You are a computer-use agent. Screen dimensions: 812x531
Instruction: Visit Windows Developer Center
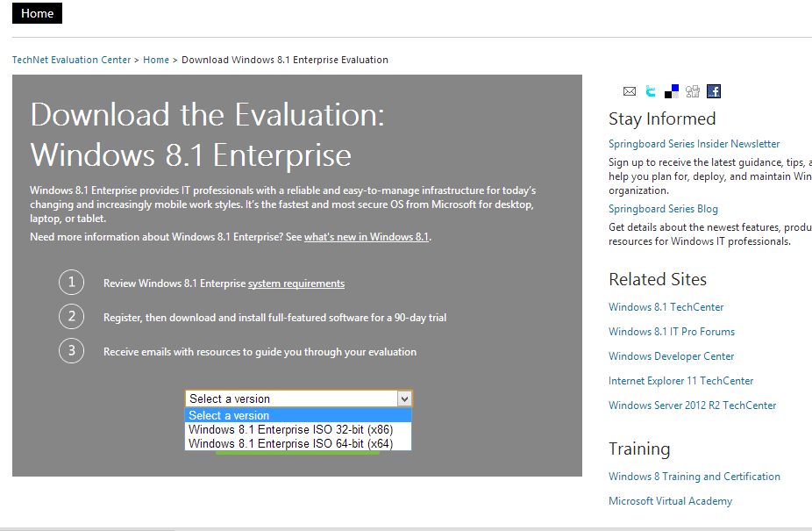[x=671, y=356]
